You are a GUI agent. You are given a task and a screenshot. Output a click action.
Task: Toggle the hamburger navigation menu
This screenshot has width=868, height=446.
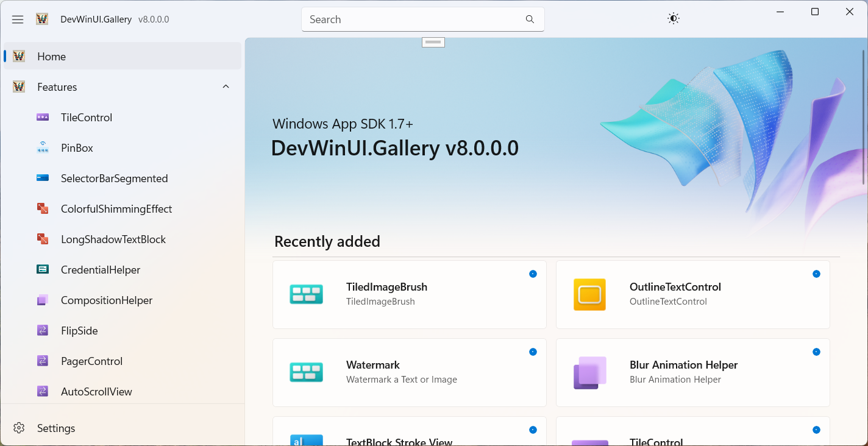click(18, 19)
